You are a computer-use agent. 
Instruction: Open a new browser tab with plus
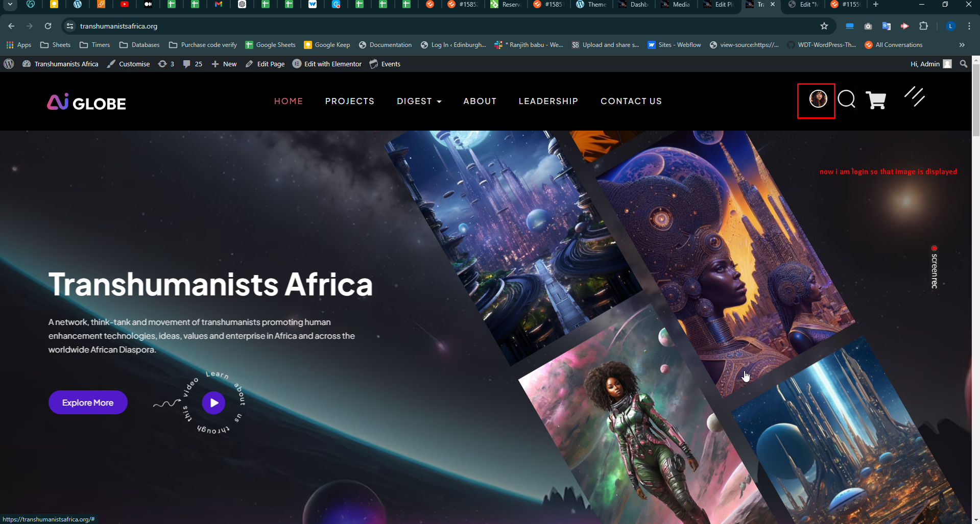875,5
